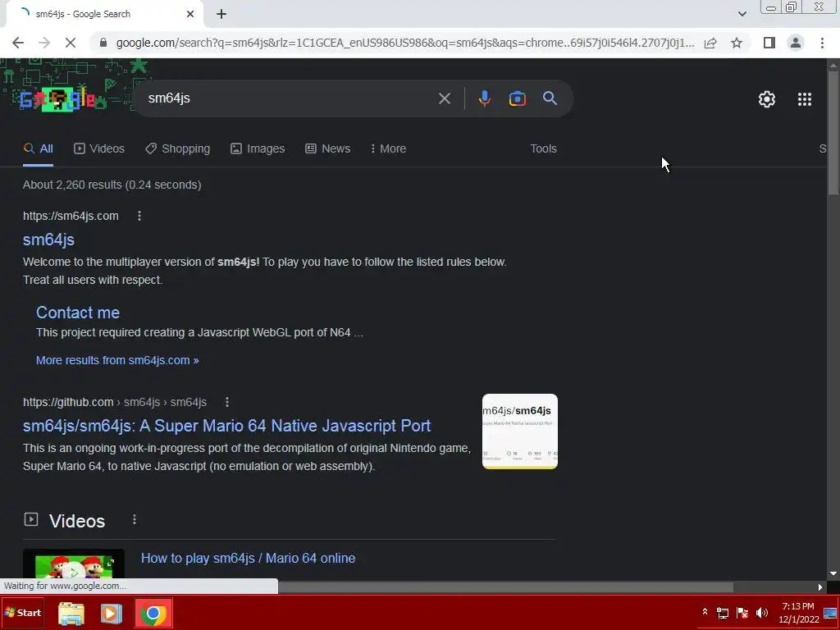Click the taskbar clock and date
Viewport: 840px width, 630px height.
tap(798, 612)
